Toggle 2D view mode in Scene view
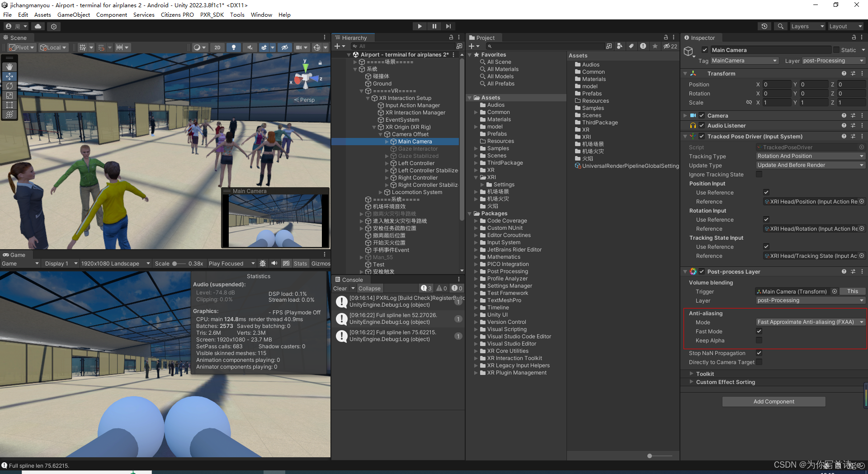The width and height of the screenshot is (868, 474). 217,47
